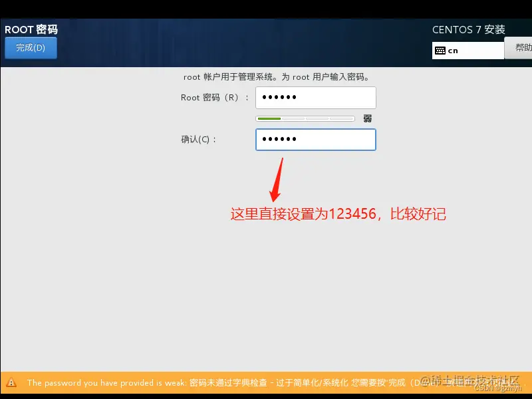Click the ROOT 密码 header title

pos(31,29)
